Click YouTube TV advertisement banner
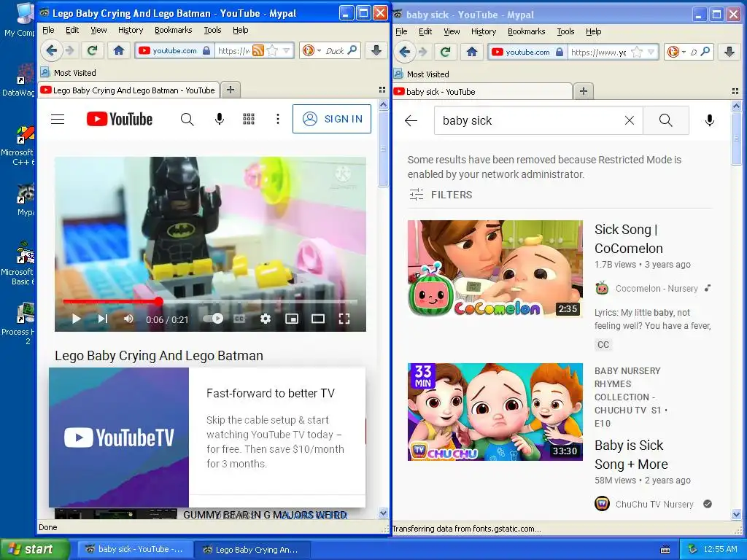 pyautogui.click(x=207, y=437)
